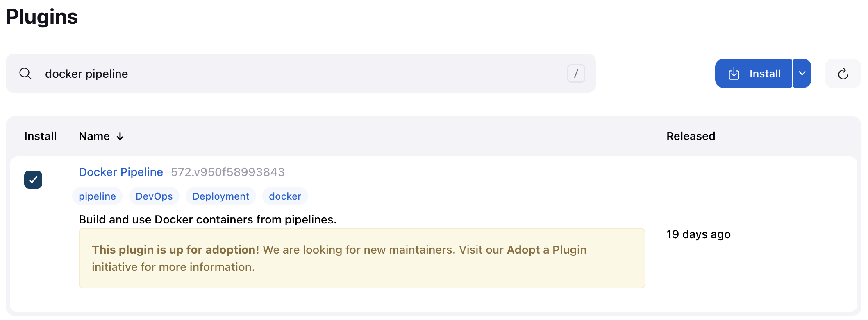This screenshot has height=320, width=868.
Task: Click the refresh icon to reload plugins
Action: [x=843, y=73]
